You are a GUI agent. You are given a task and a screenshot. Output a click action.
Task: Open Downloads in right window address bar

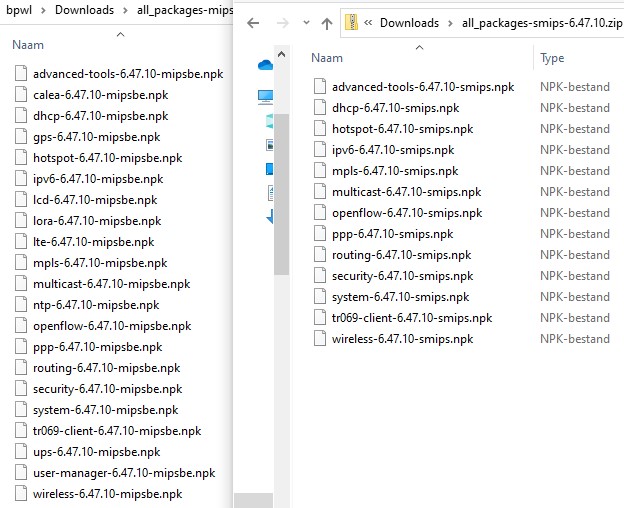coord(409,23)
